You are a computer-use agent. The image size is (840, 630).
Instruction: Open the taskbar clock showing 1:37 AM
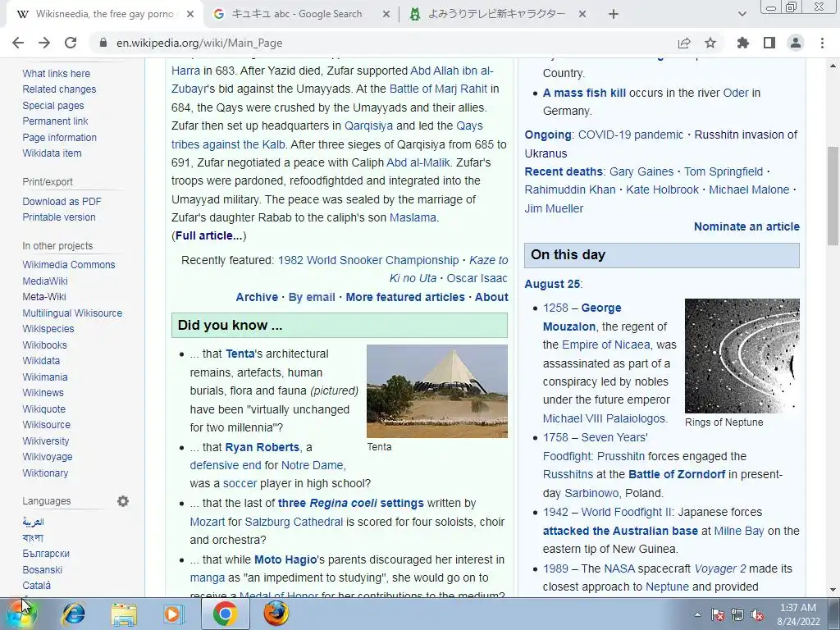click(x=798, y=614)
